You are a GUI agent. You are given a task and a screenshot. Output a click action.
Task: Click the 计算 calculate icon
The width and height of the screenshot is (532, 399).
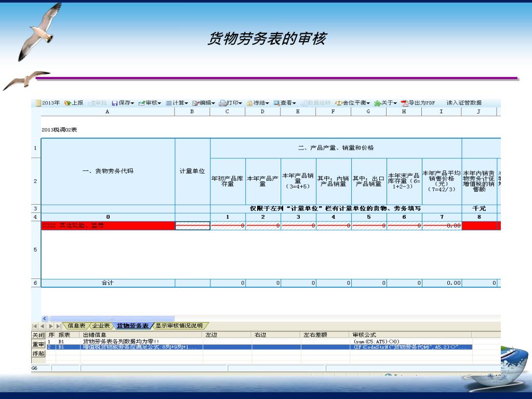pyautogui.click(x=169, y=103)
